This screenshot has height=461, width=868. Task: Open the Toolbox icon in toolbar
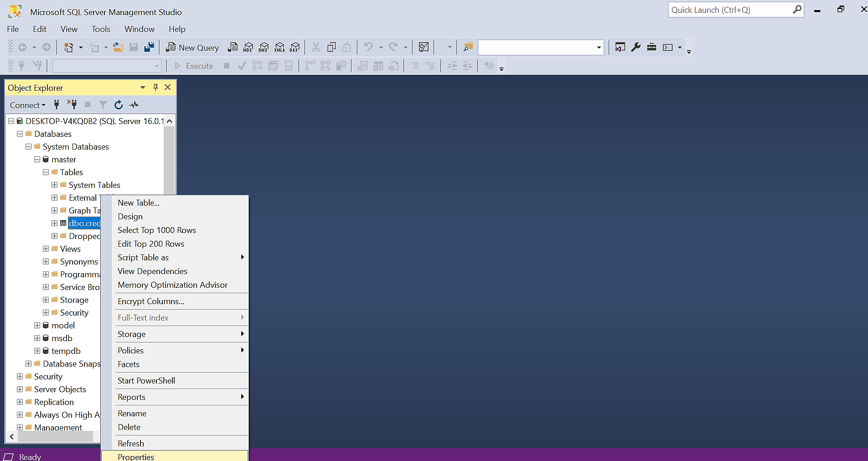pyautogui.click(x=652, y=47)
